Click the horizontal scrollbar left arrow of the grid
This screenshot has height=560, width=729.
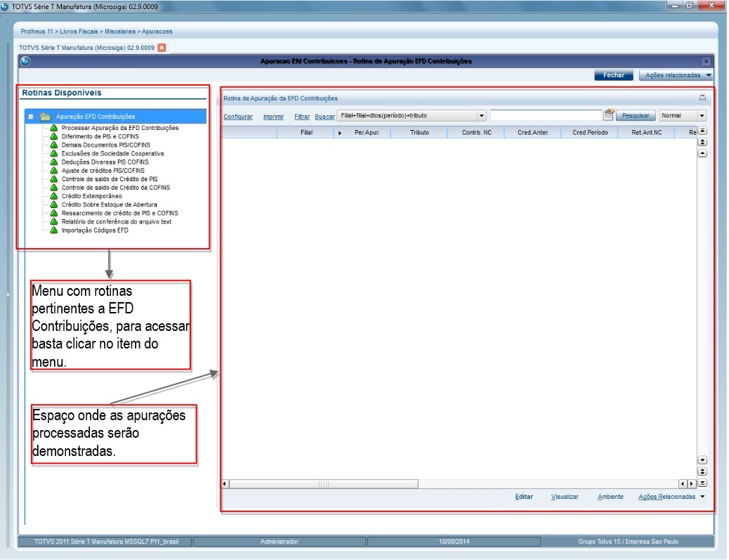(x=225, y=484)
